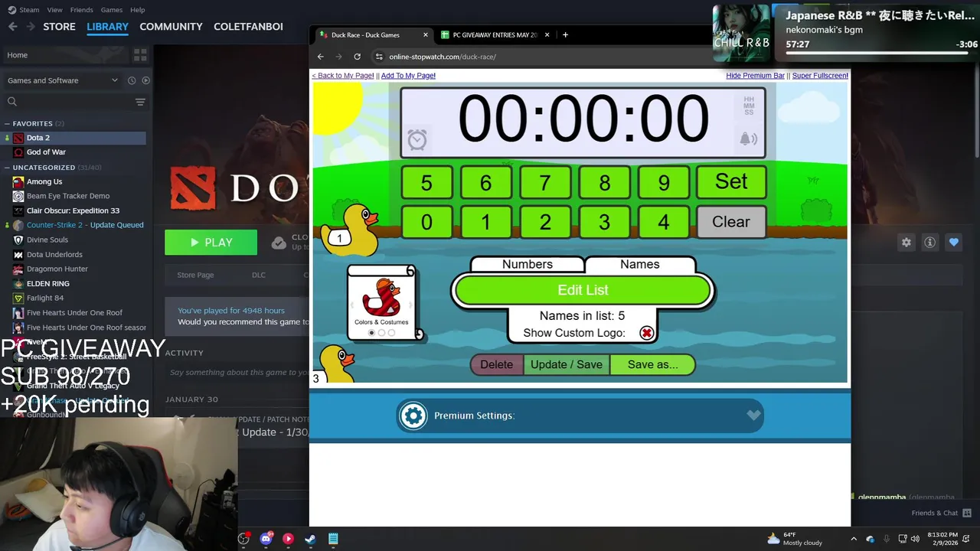
Task: Open the Steam COMMUNITY section
Action: tap(171, 26)
